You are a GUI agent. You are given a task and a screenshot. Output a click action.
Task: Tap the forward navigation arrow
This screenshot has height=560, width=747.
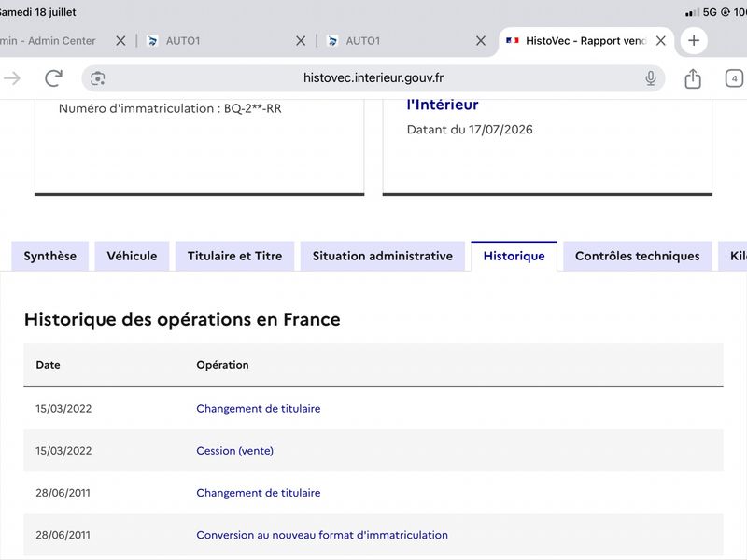pyautogui.click(x=12, y=78)
